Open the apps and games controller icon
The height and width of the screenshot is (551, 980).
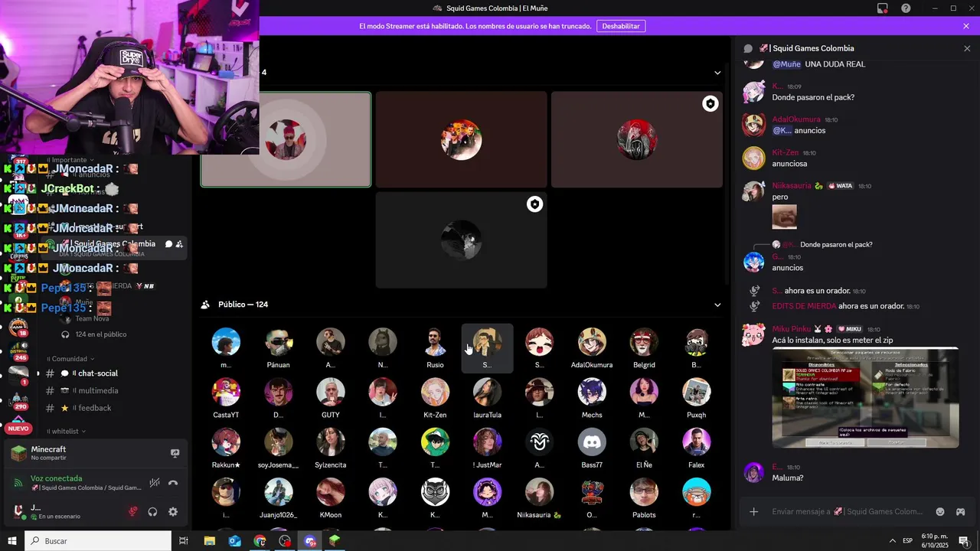960,511
